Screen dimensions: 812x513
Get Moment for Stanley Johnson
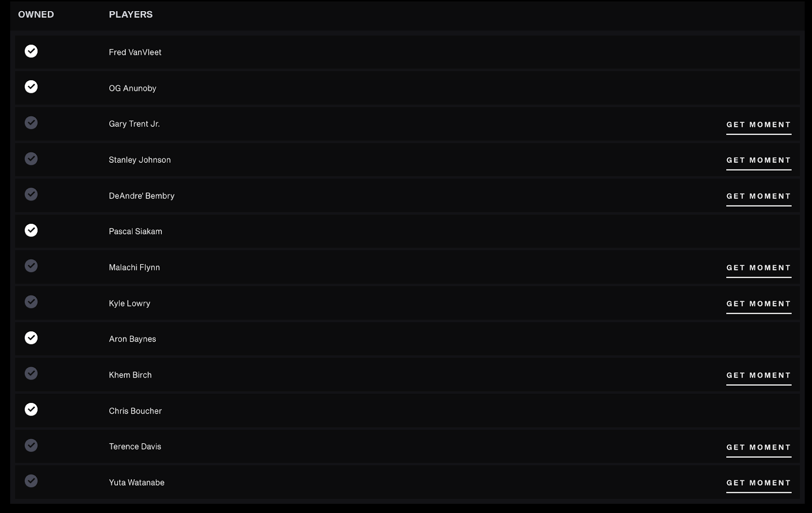pos(759,160)
